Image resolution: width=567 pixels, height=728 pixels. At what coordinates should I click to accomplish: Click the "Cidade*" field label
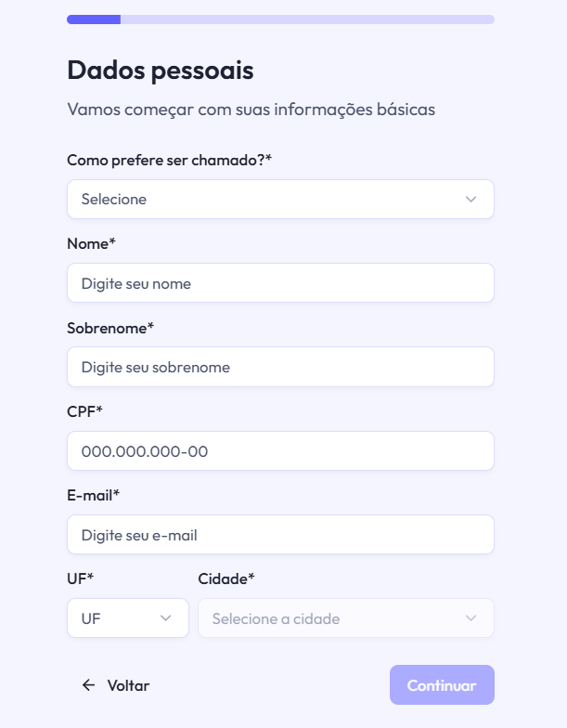pos(226,578)
